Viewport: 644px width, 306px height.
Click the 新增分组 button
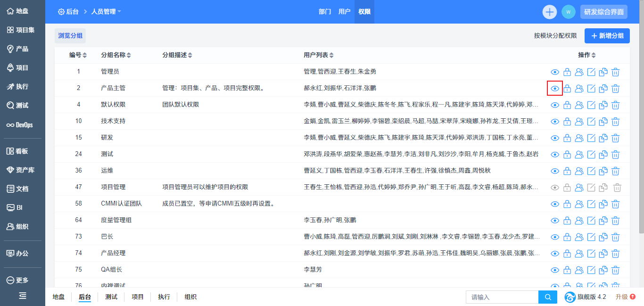click(607, 36)
